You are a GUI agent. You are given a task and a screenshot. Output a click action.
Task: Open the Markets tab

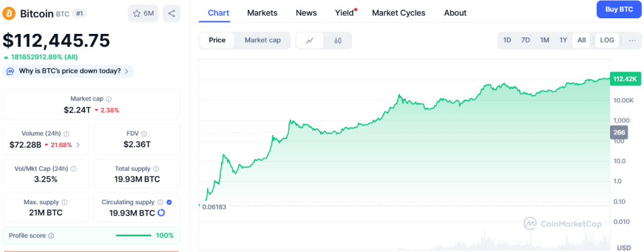(262, 13)
